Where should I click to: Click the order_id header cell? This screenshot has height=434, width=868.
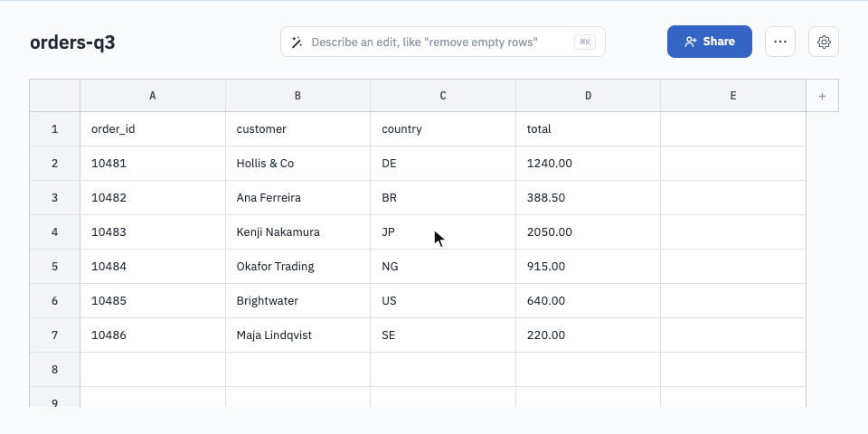pos(153,129)
